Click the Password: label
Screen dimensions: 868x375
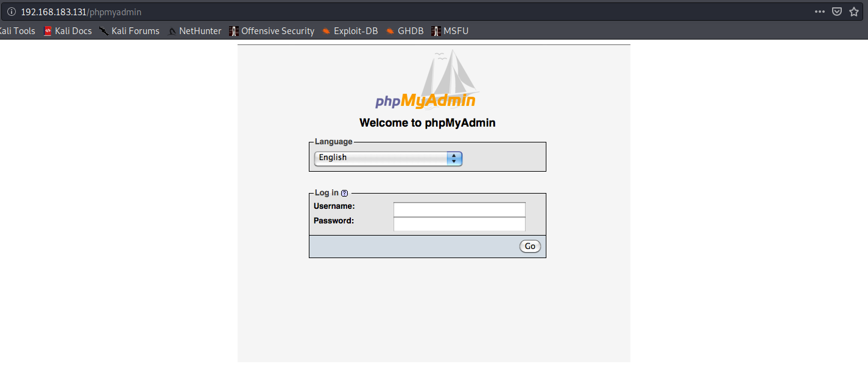point(334,221)
